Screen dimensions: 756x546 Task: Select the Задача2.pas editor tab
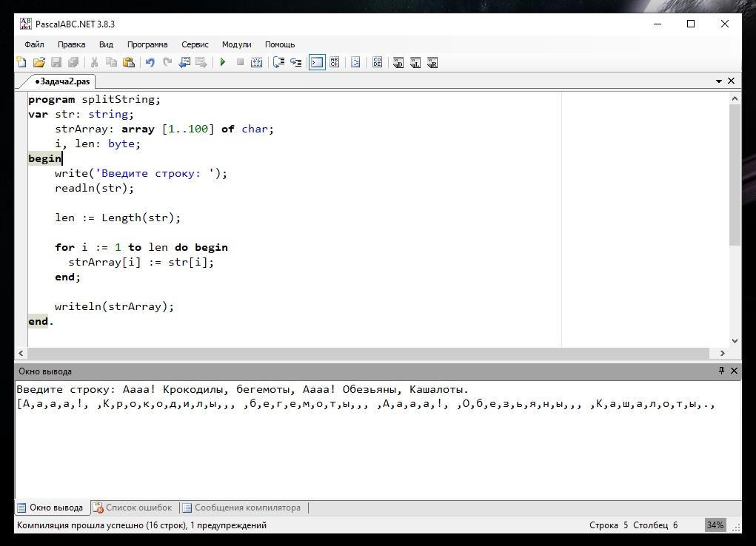click(x=61, y=81)
